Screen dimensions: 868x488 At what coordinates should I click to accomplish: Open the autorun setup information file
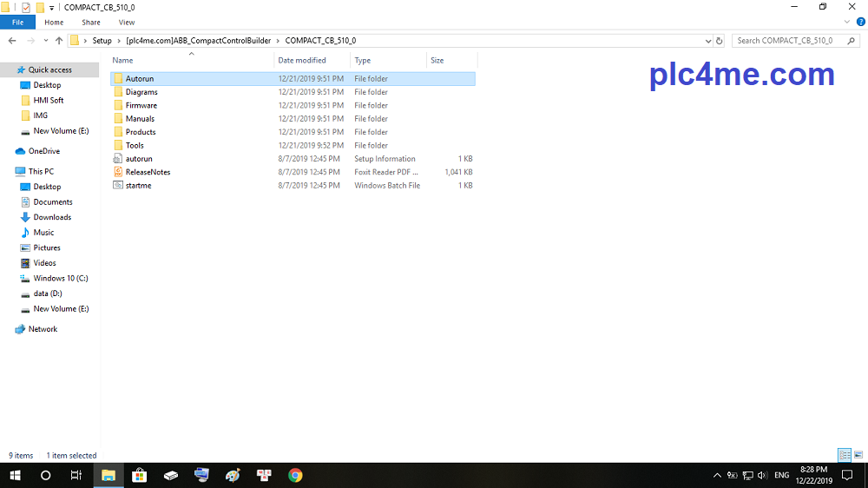click(x=138, y=159)
